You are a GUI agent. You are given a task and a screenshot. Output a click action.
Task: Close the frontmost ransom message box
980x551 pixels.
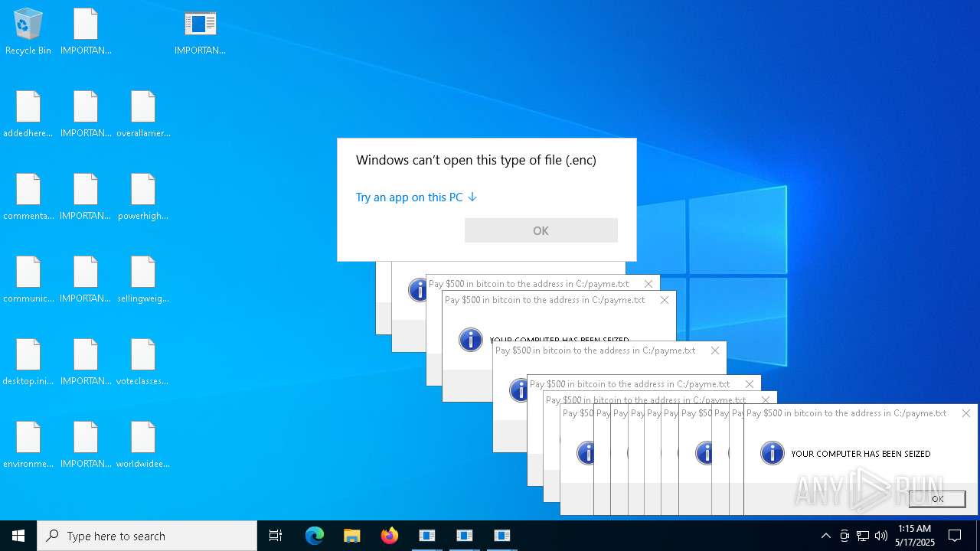(x=966, y=413)
